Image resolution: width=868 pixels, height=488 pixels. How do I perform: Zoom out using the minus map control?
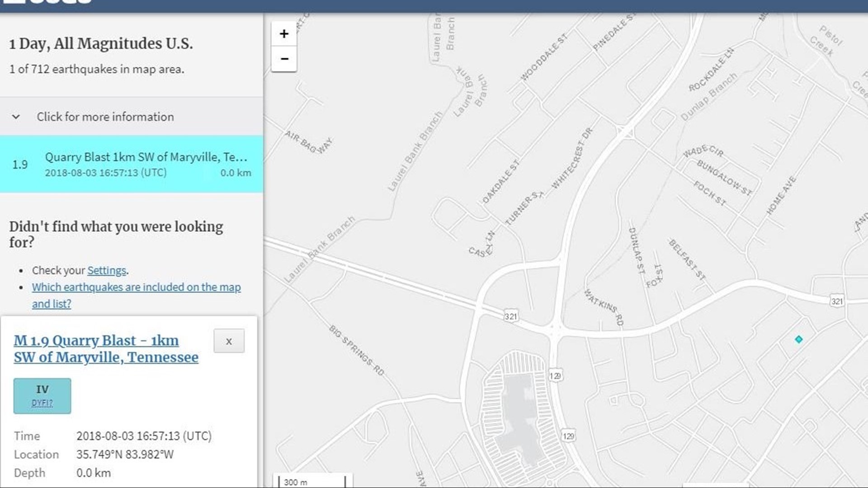click(x=284, y=59)
